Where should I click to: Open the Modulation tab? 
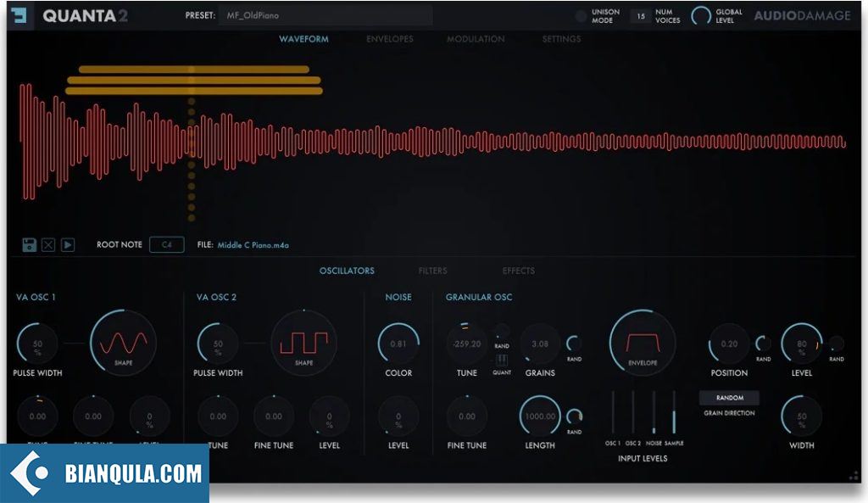coord(476,39)
